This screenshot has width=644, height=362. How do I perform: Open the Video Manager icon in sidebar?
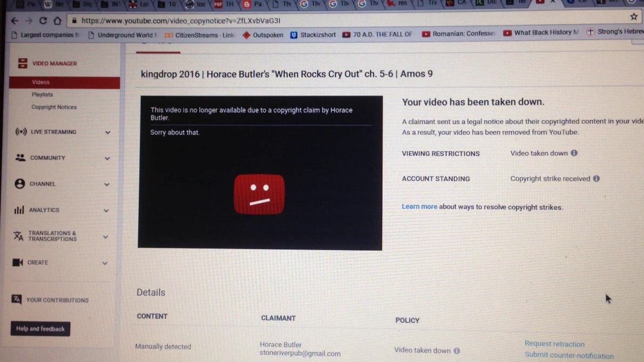click(x=22, y=63)
